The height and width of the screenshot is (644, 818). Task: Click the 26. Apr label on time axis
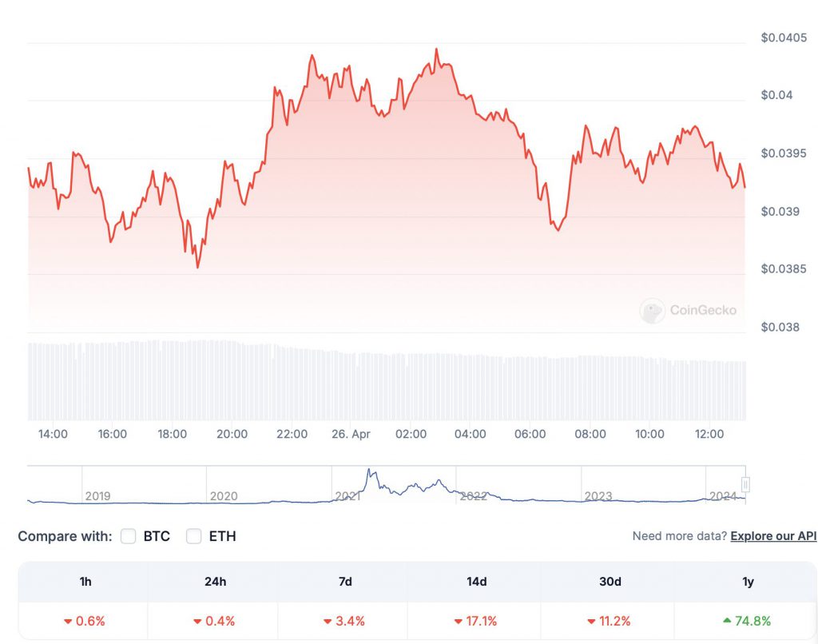351,434
